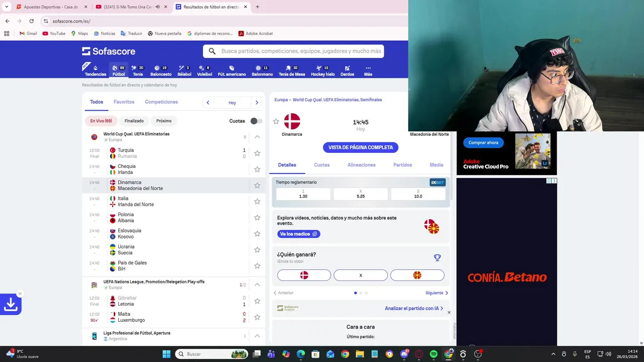Click Comprar ahora on Adobe ad

click(483, 143)
